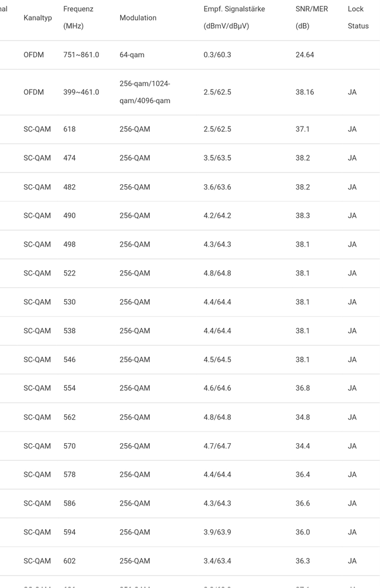Select the frequency 618 cell
The width and height of the screenshot is (381, 588).
pyautogui.click(x=69, y=129)
